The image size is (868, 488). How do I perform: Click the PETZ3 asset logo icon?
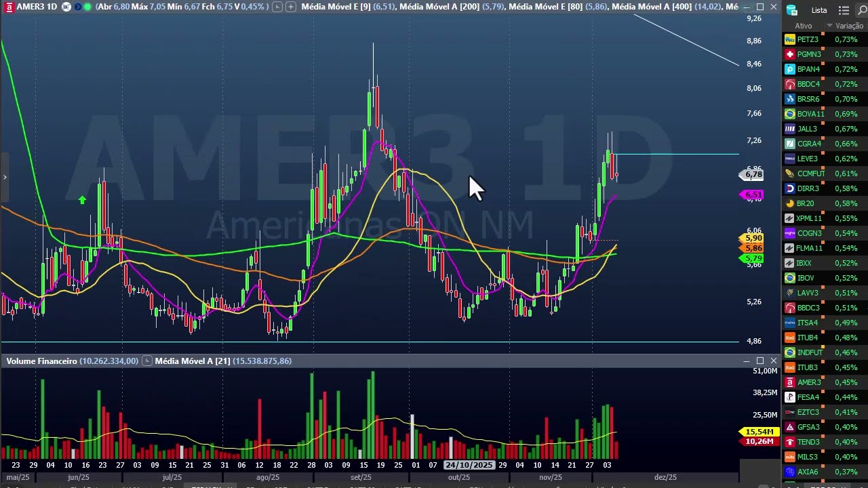(789, 39)
